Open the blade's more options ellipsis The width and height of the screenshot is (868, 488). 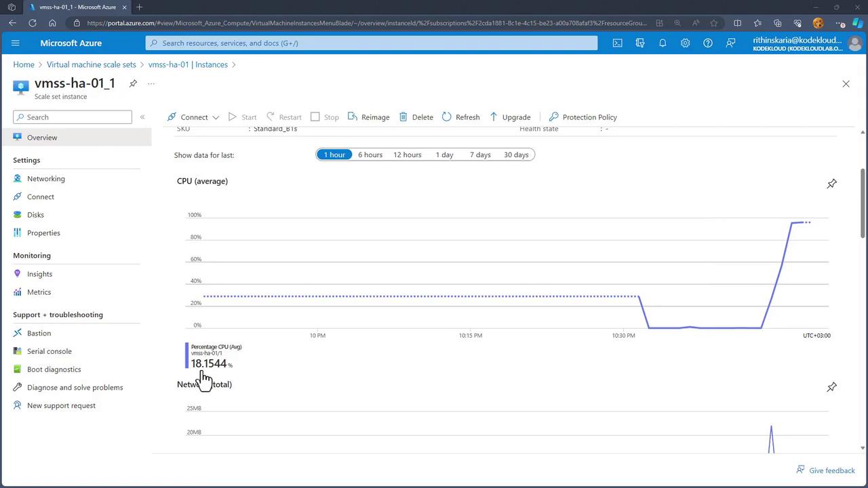pos(151,83)
